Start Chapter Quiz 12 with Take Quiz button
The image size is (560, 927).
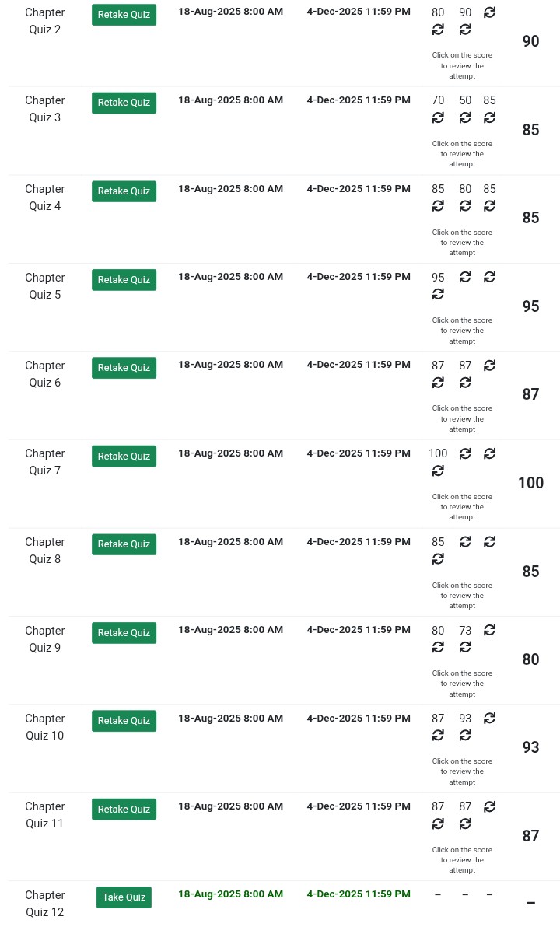124,897
